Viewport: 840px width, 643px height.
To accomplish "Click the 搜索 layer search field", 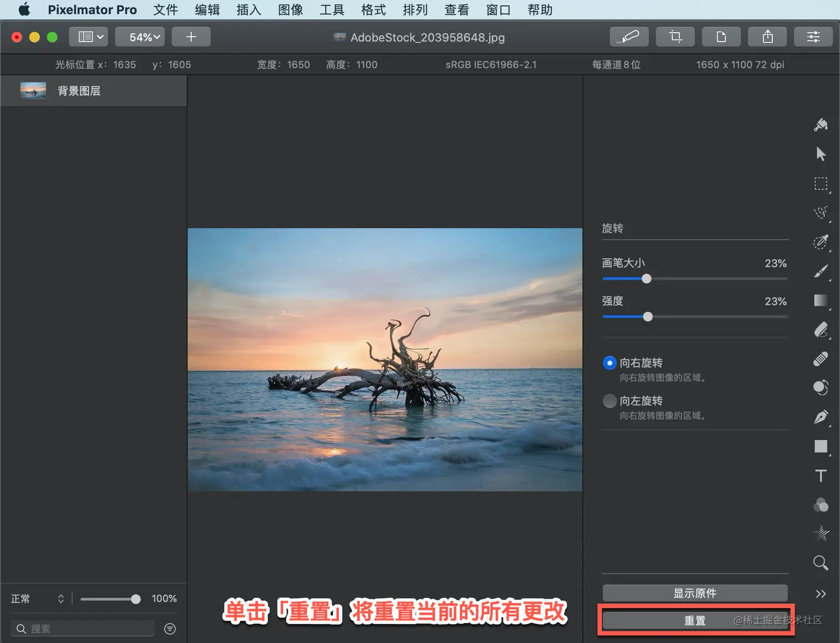I will (x=83, y=629).
